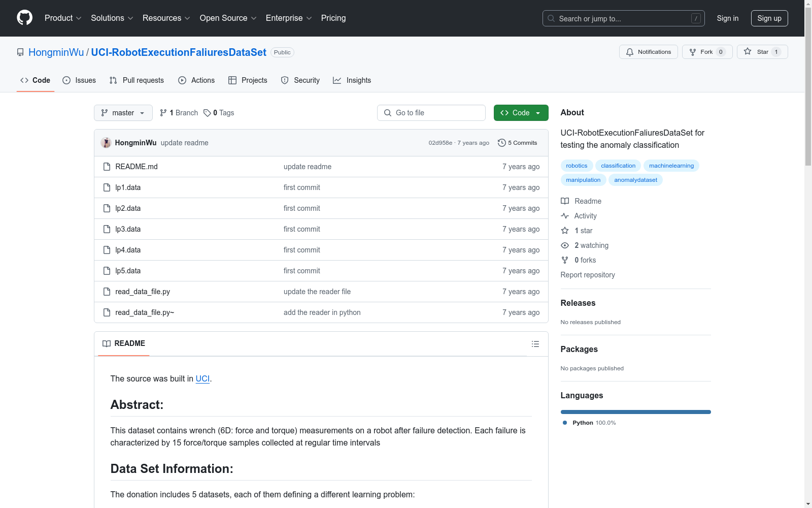This screenshot has width=812, height=508.
Task: Switch to the Issues tab
Action: pyautogui.click(x=79, y=80)
